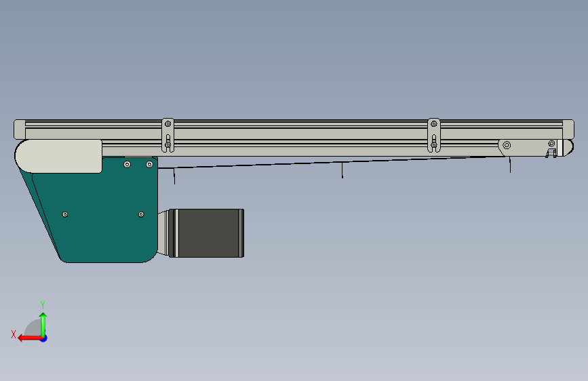Screen dimensions: 588x381
Task: Pick the lower-right screw on the green housing
Action: point(141,214)
